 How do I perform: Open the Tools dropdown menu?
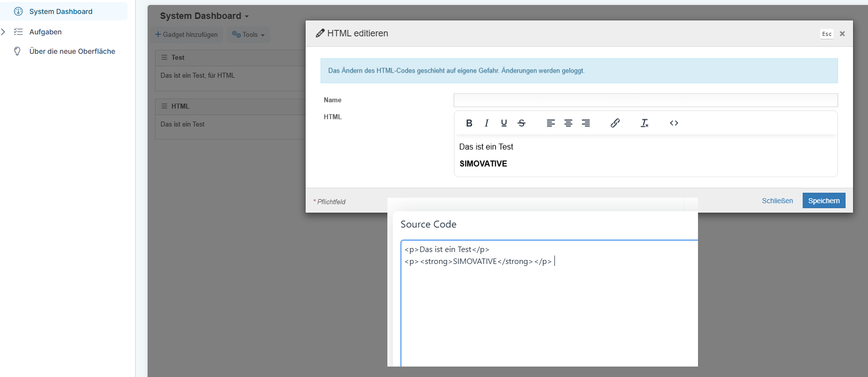tap(248, 34)
